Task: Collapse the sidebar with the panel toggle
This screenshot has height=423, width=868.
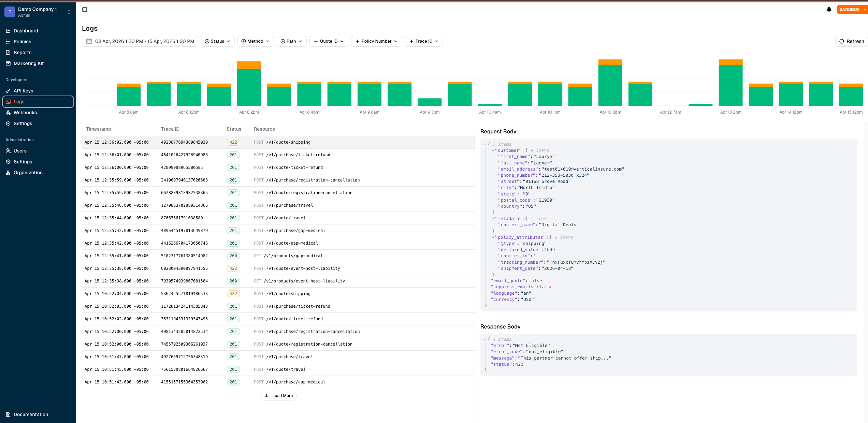Action: coord(84,9)
